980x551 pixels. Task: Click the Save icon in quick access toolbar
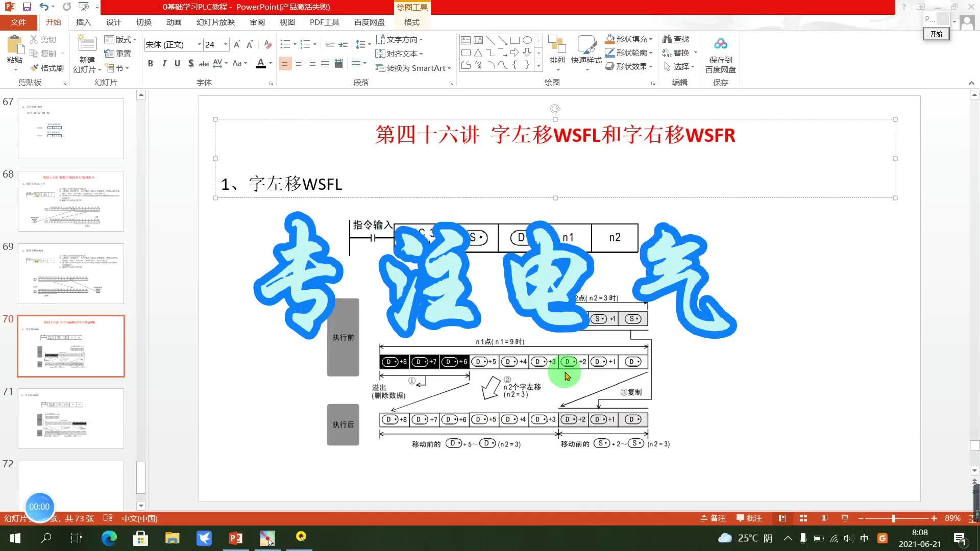click(x=27, y=7)
